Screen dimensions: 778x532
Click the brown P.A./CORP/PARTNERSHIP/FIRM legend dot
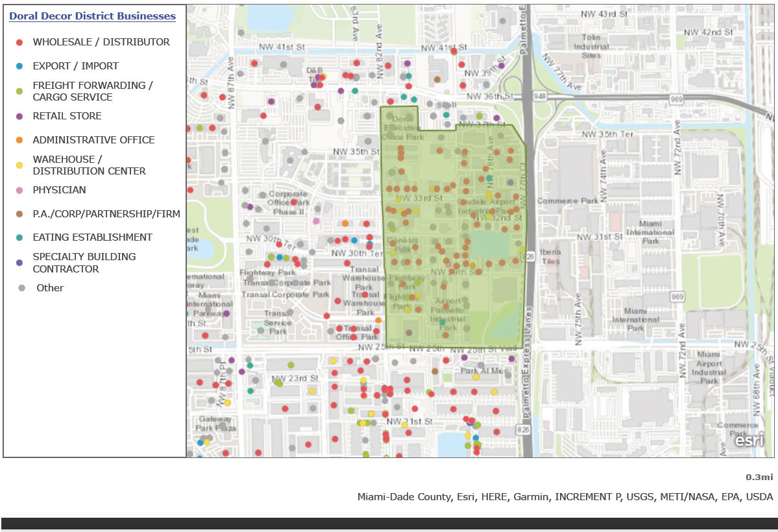19,214
